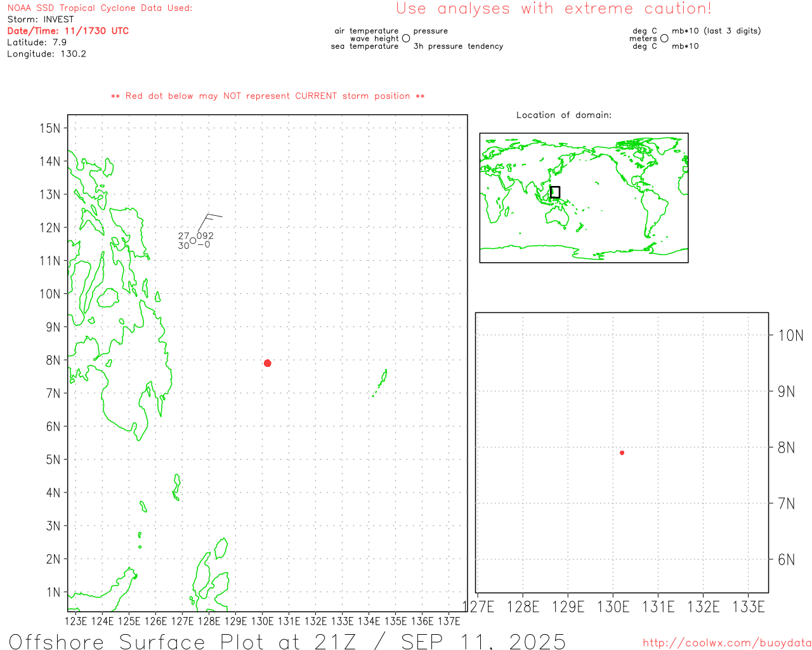This screenshot has width=812, height=650.
Task: Click the 'Storm: INVEST' text
Action: [41, 20]
